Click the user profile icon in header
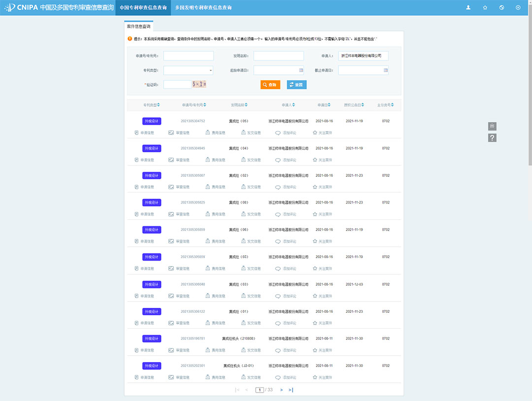532x401 pixels. pyautogui.click(x=468, y=7)
